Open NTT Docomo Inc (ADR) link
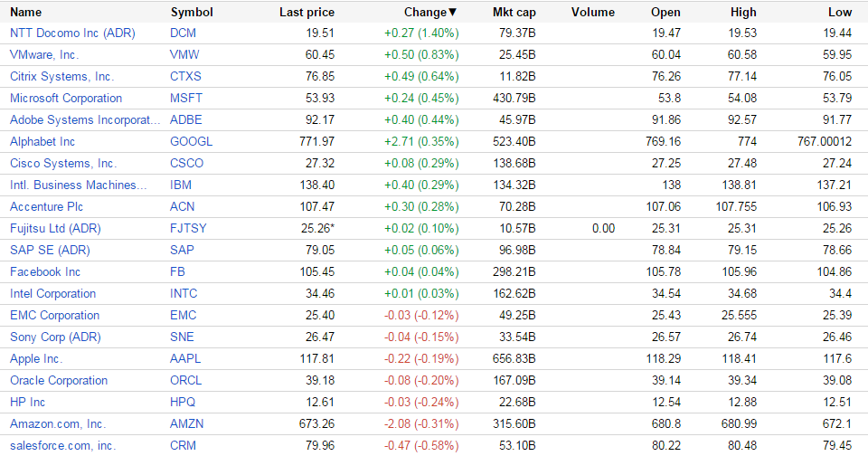This screenshot has width=868, height=456. point(71,33)
